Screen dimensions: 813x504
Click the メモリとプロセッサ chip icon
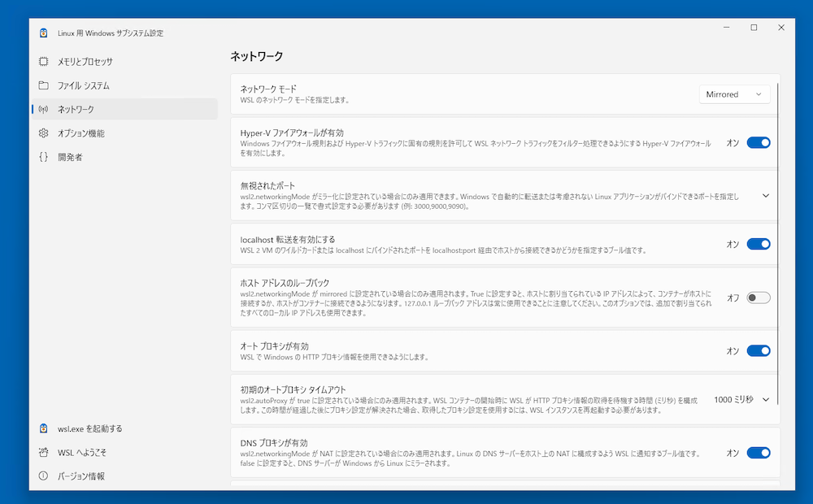pyautogui.click(x=44, y=62)
